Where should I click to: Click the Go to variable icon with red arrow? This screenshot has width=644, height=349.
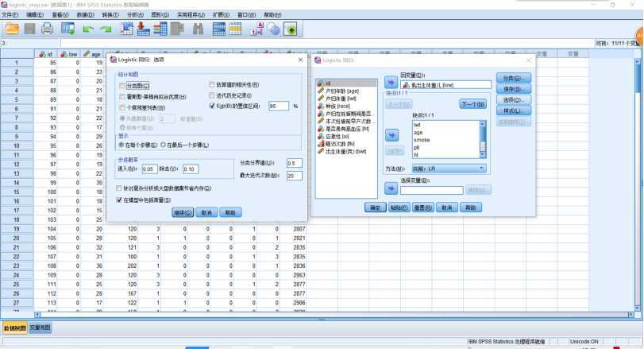143,29
